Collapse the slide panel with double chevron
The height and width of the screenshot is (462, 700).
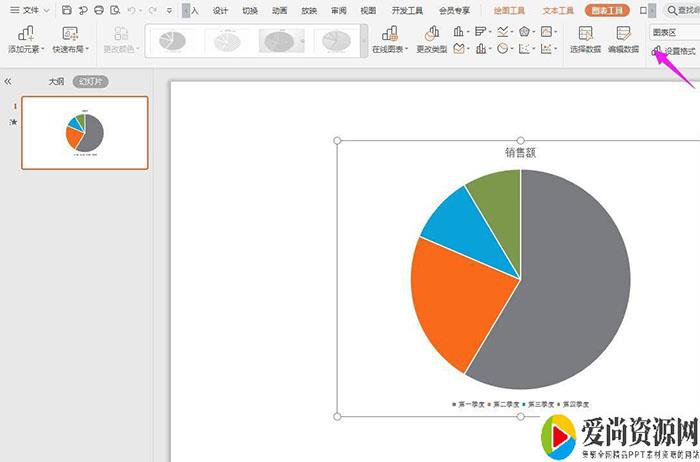click(8, 81)
